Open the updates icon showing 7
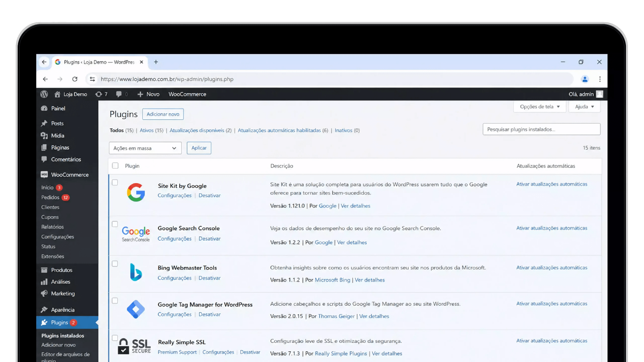The width and height of the screenshot is (644, 362). coord(101,94)
